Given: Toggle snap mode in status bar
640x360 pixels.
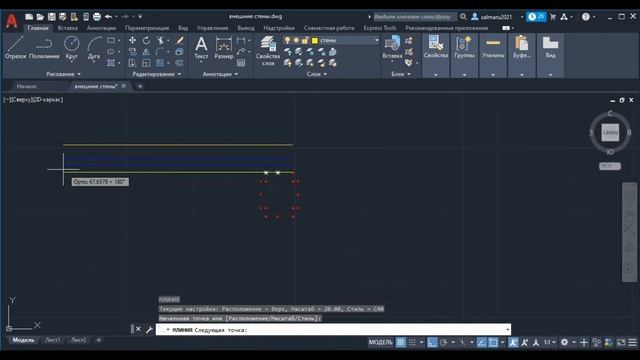Looking at the screenshot, I should 412,342.
